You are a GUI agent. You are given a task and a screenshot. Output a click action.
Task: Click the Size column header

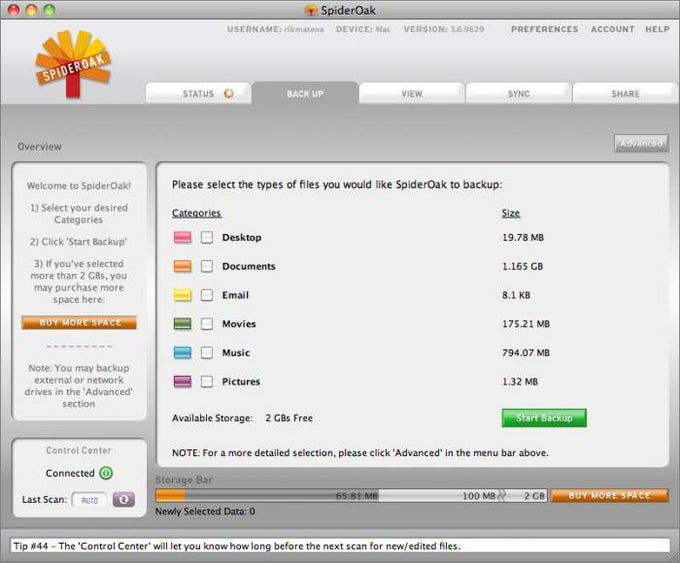click(511, 213)
